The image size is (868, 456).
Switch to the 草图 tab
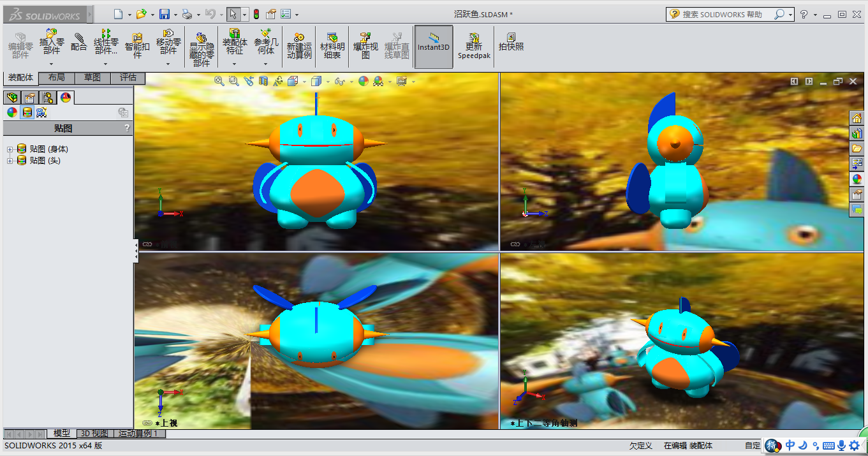(x=92, y=78)
